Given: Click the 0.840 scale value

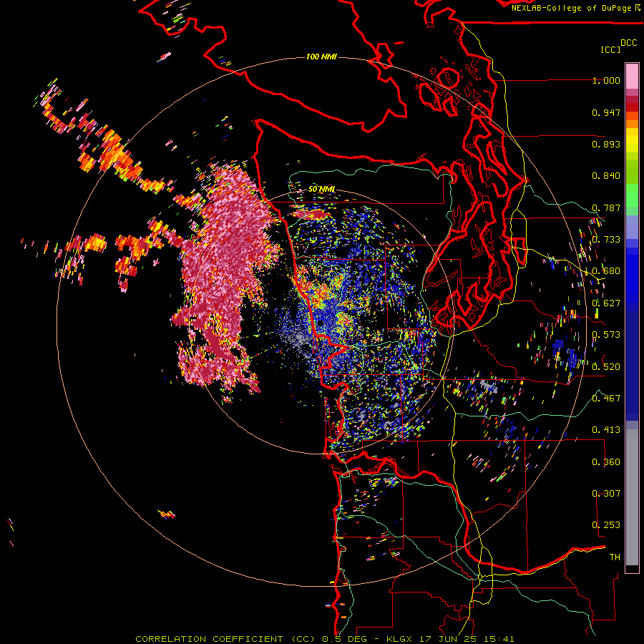Looking at the screenshot, I should [606, 176].
